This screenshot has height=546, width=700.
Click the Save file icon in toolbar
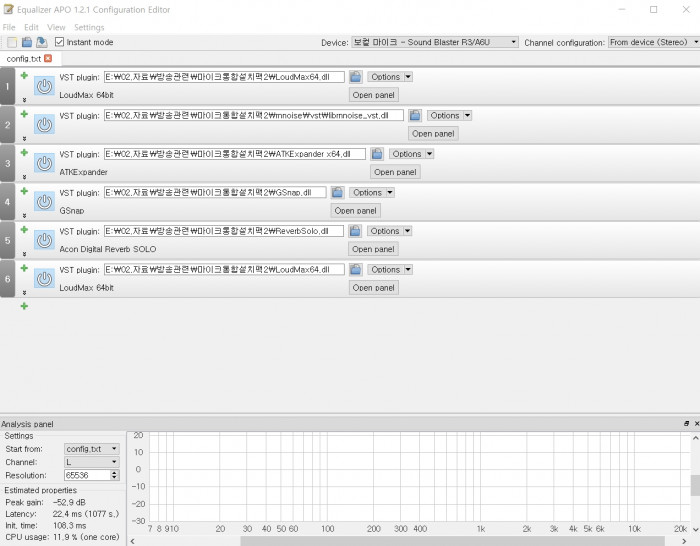click(41, 42)
